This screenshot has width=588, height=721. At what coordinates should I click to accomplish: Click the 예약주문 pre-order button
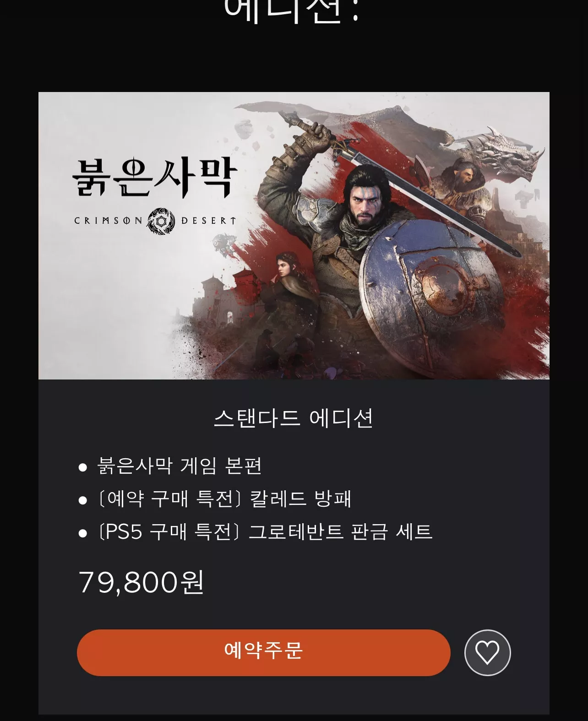[263, 652]
